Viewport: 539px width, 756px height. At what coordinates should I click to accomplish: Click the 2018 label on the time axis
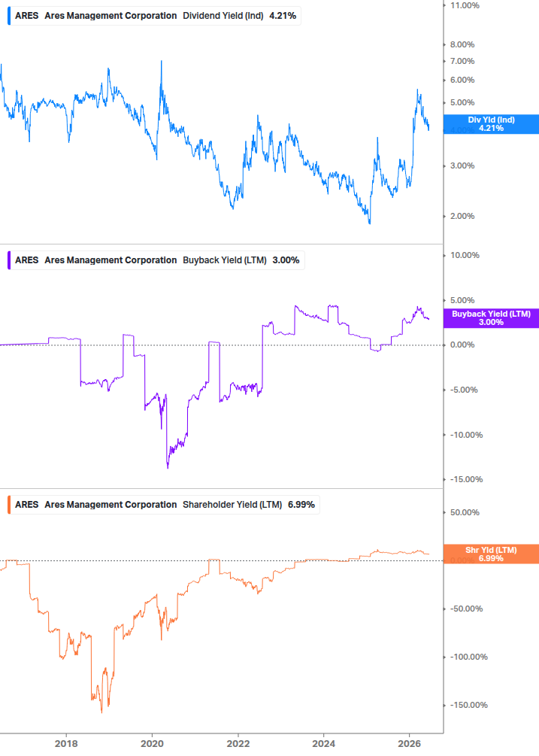66,743
